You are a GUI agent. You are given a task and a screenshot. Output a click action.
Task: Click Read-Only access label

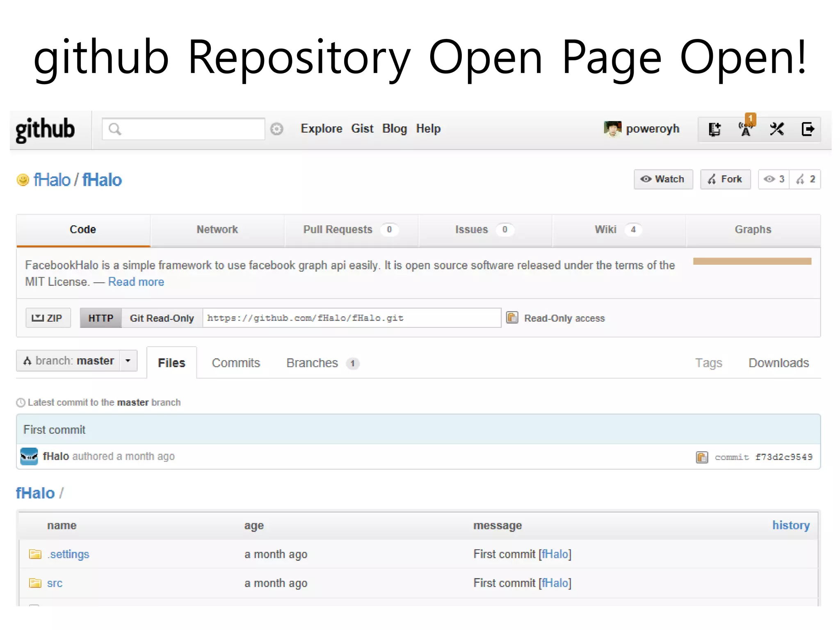pos(564,318)
